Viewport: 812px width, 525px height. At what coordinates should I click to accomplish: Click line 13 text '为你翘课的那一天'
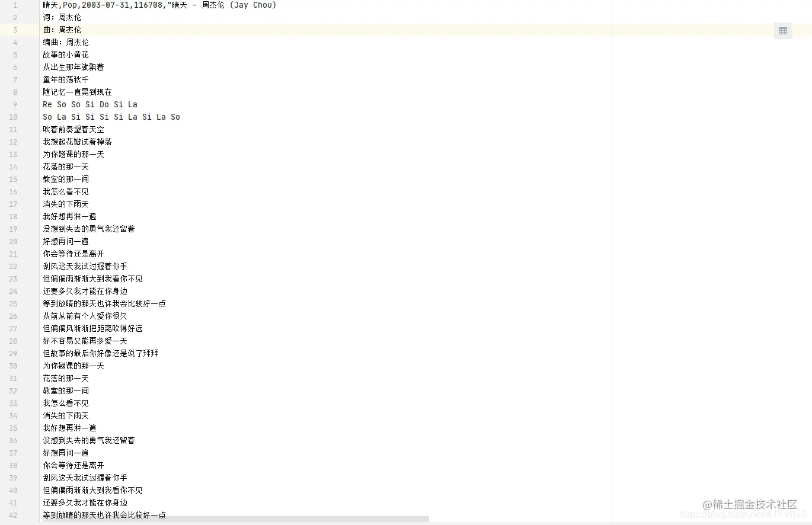pyautogui.click(x=73, y=154)
